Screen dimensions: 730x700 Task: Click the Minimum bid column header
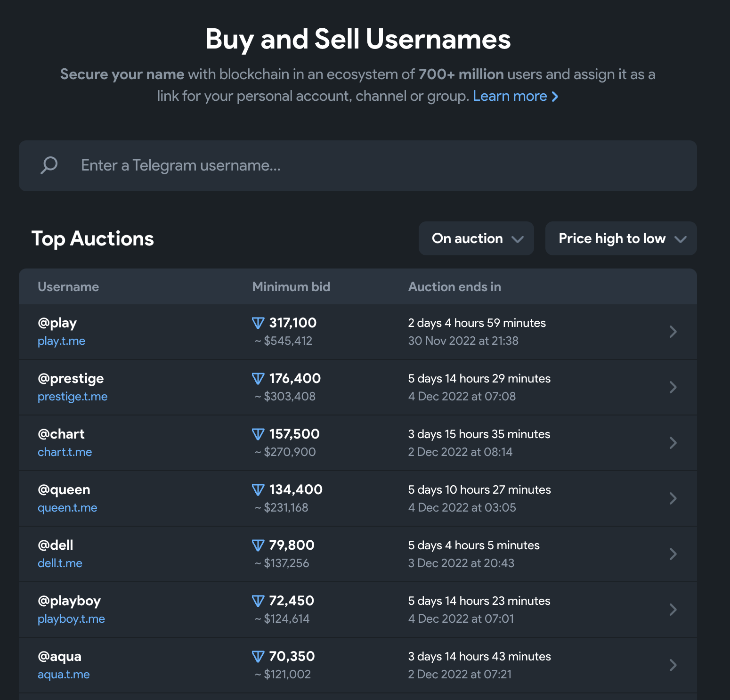(291, 287)
